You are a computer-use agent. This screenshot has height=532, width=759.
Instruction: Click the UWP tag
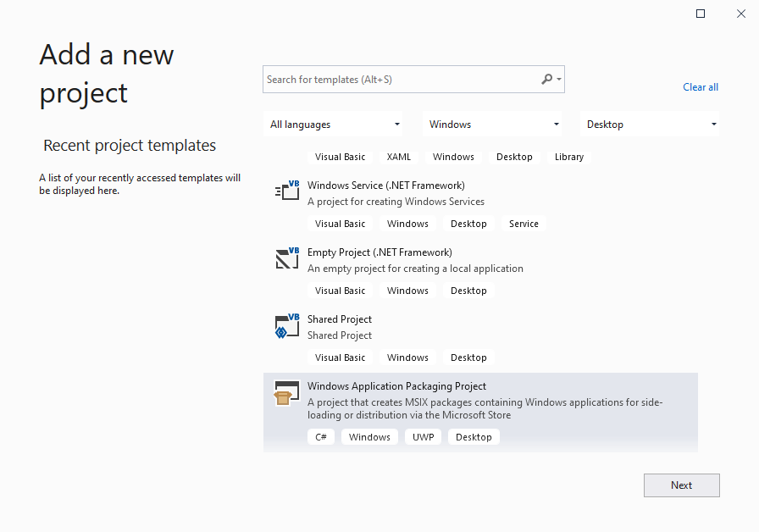423,437
